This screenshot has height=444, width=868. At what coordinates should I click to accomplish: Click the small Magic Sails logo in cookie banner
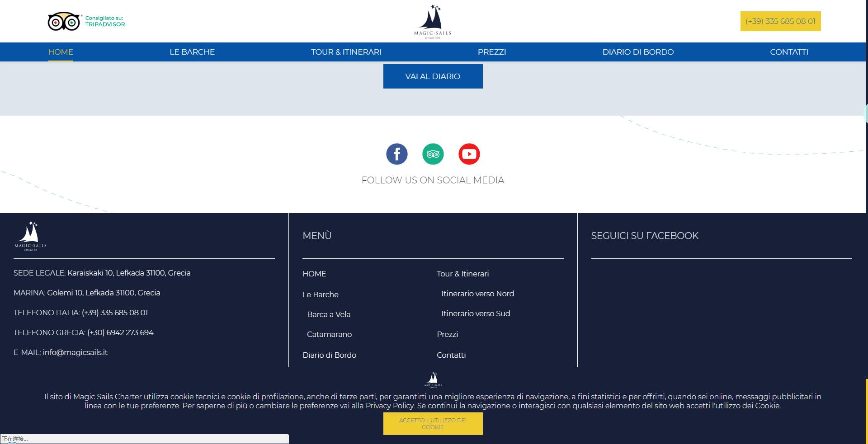tap(433, 380)
